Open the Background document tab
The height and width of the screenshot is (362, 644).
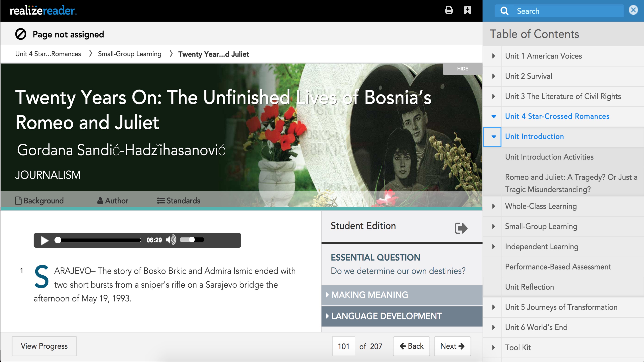[x=40, y=201]
